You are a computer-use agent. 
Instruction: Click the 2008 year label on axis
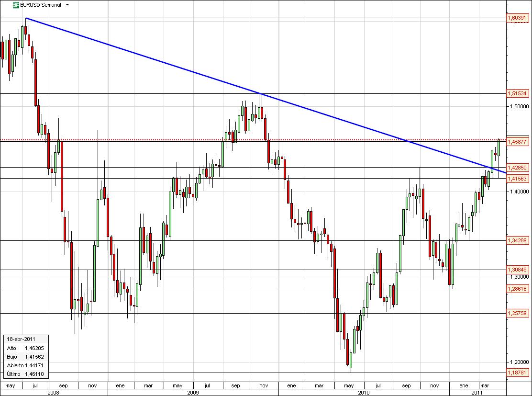click(54, 393)
